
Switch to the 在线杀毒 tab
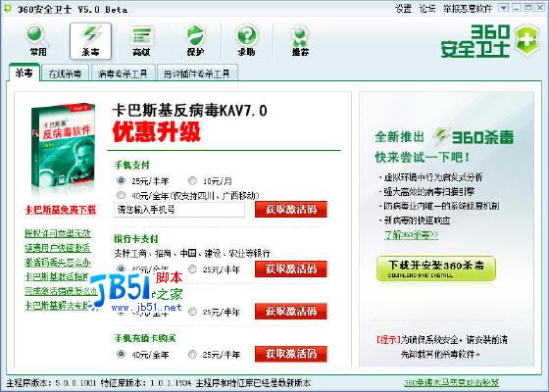65,73
